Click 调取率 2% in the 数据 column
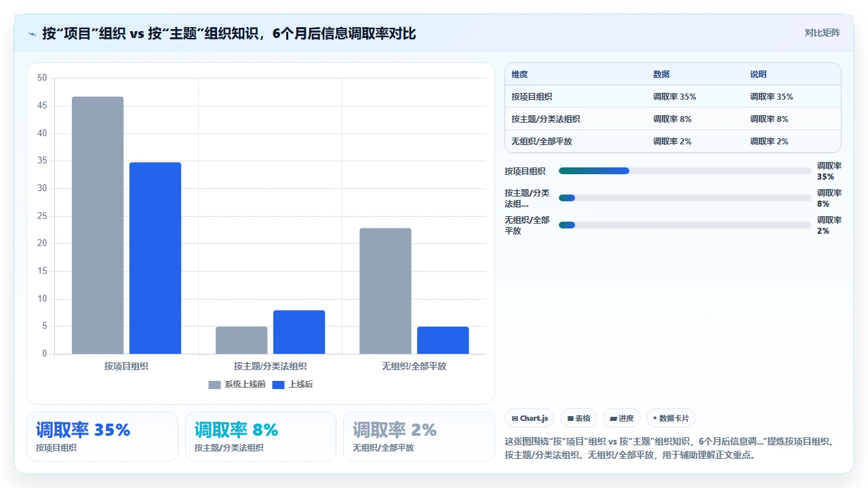 672,142
